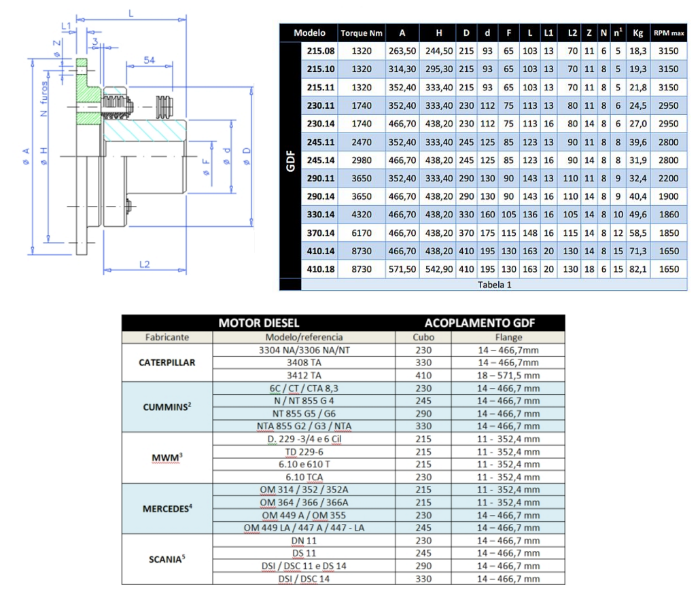The height and width of the screenshot is (604, 700).
Task: Click the vertical GDF label
Action: (x=290, y=162)
